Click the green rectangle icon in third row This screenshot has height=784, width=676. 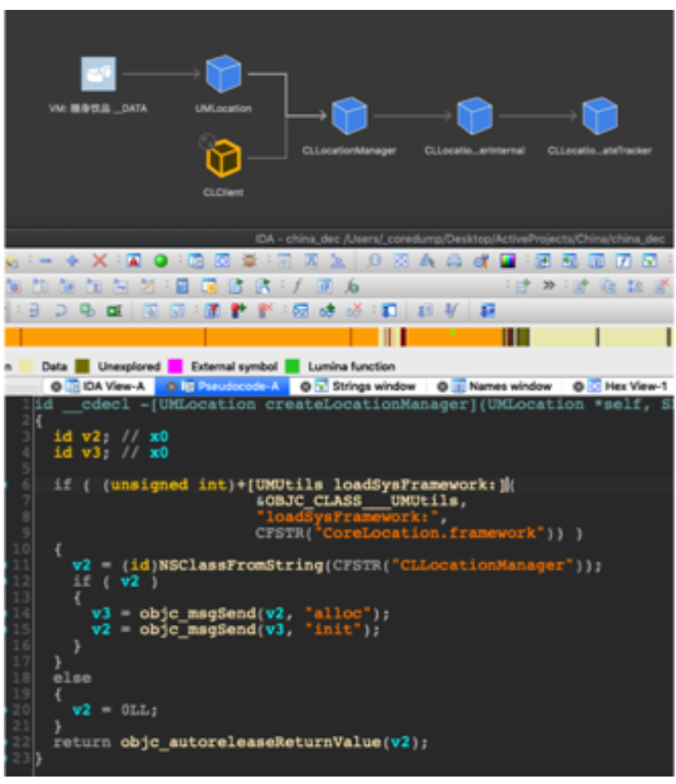[115, 310]
